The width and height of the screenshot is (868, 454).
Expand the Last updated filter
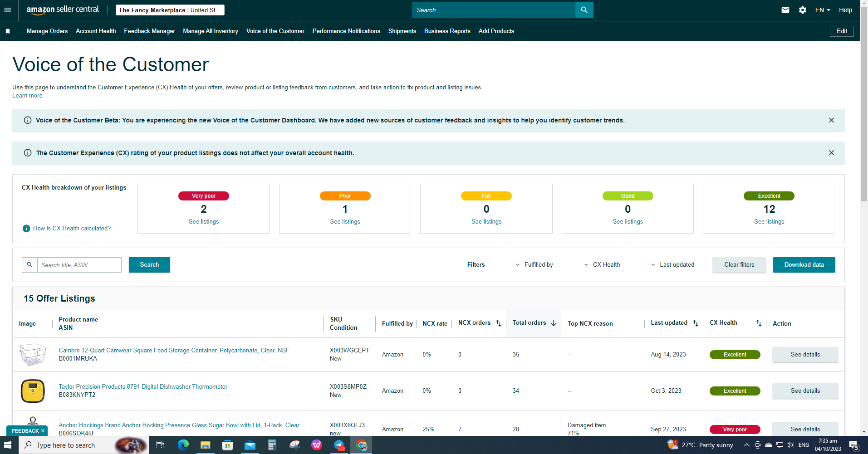[x=672, y=265]
